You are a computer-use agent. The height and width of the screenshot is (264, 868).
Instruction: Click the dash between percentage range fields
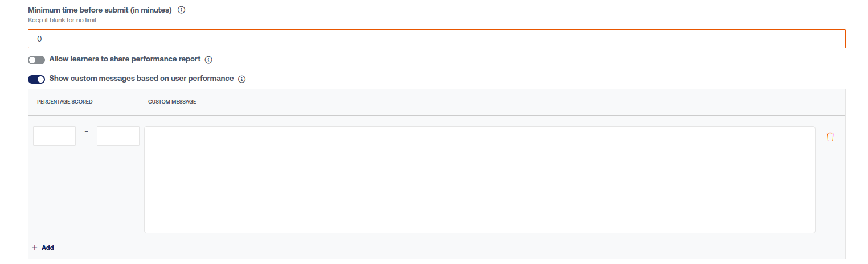coord(87,132)
